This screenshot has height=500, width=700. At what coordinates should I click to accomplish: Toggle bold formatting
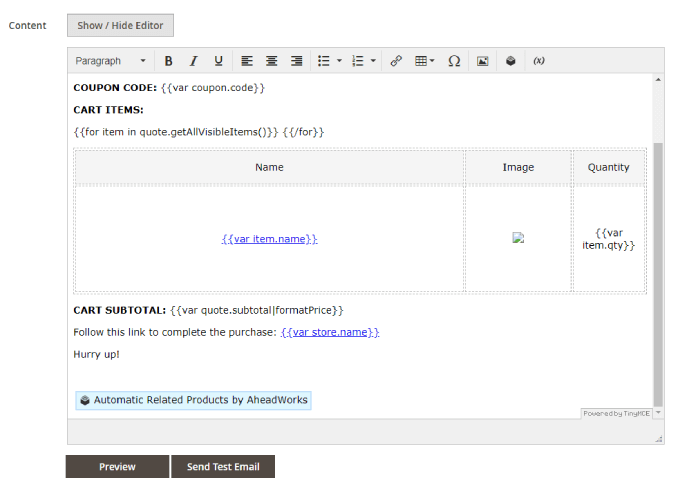click(x=168, y=61)
